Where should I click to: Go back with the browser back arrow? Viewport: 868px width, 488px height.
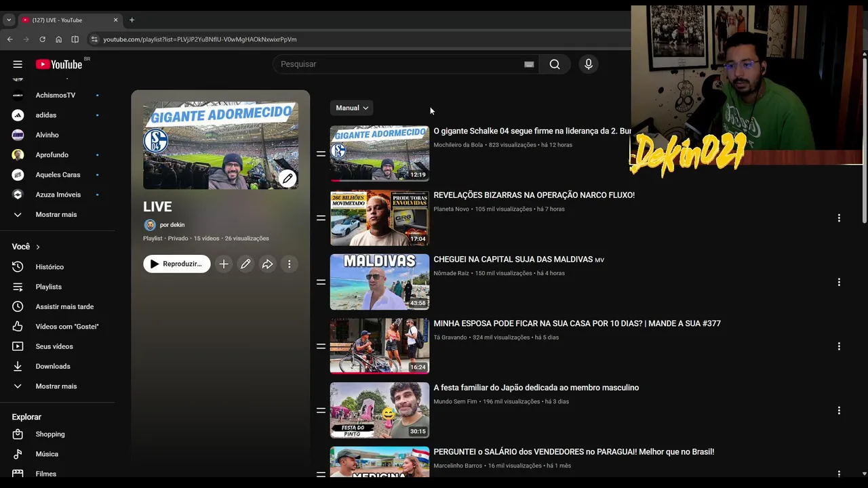click(10, 39)
